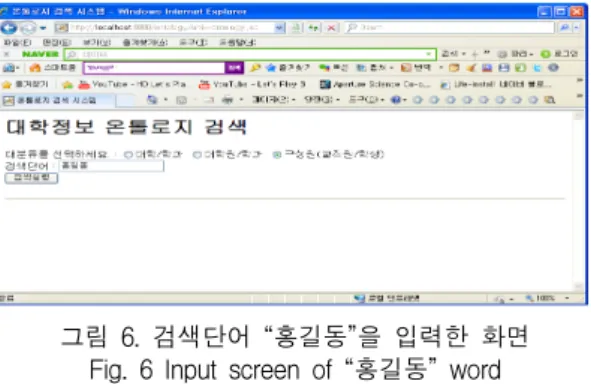Open the 도움말(H) menu
This screenshot has width=591, height=384.
pos(237,42)
